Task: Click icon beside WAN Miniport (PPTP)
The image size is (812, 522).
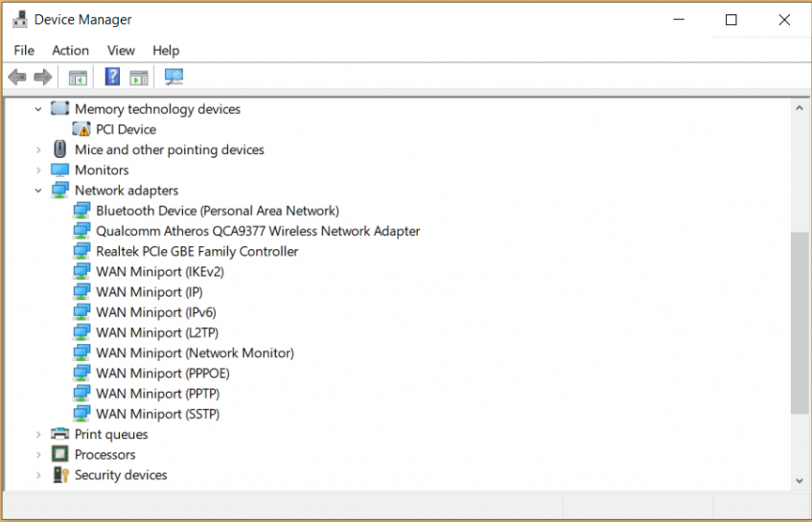Action: click(x=81, y=394)
